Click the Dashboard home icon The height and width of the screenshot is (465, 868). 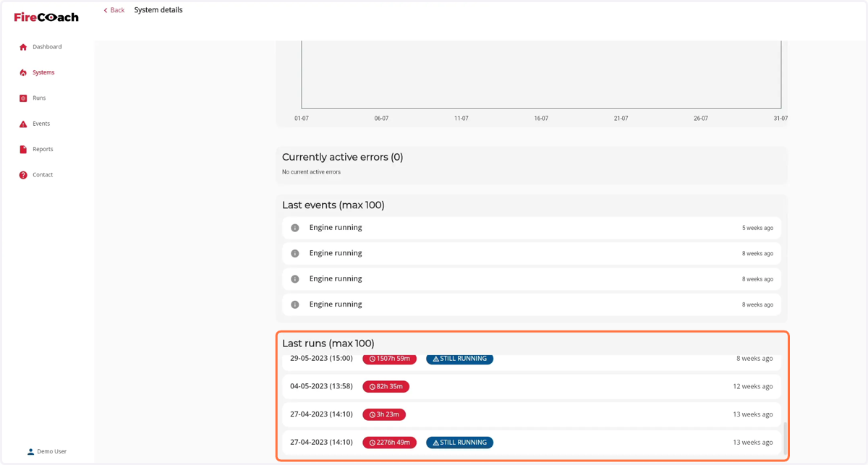(23, 47)
